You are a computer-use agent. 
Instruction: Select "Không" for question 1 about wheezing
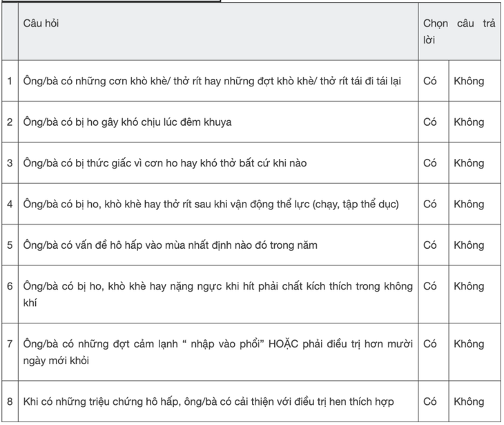coord(469,81)
